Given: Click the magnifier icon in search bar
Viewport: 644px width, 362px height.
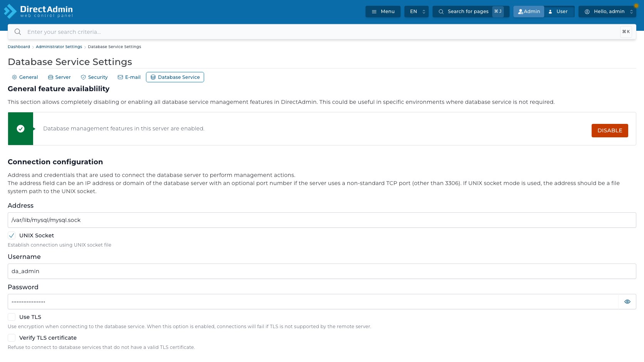Looking at the screenshot, I should point(18,32).
